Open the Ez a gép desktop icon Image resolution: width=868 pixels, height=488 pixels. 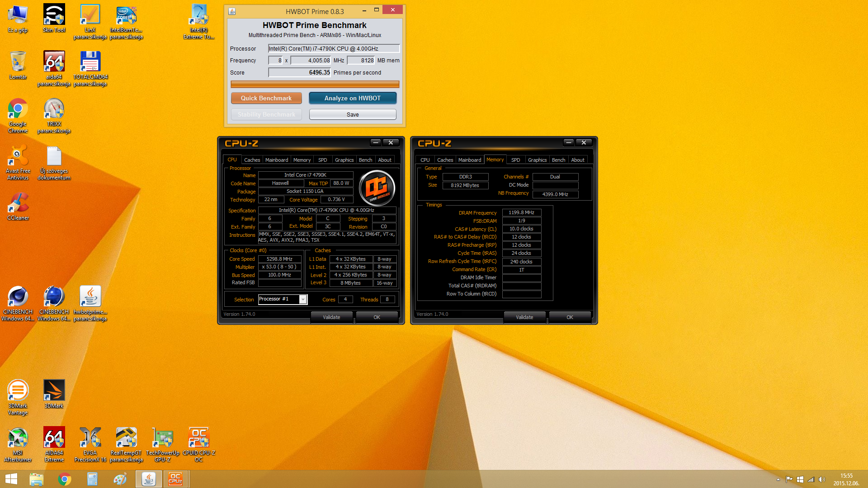click(x=18, y=19)
